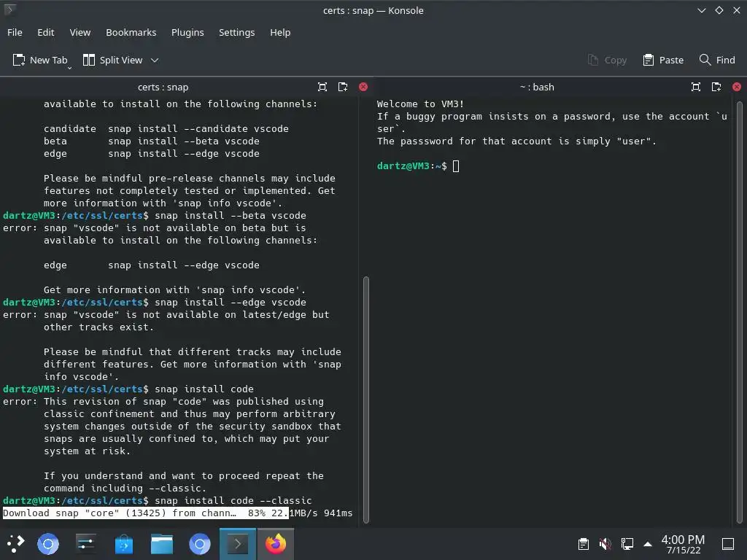
Task: Open the Bookmarks menu
Action: click(x=131, y=32)
